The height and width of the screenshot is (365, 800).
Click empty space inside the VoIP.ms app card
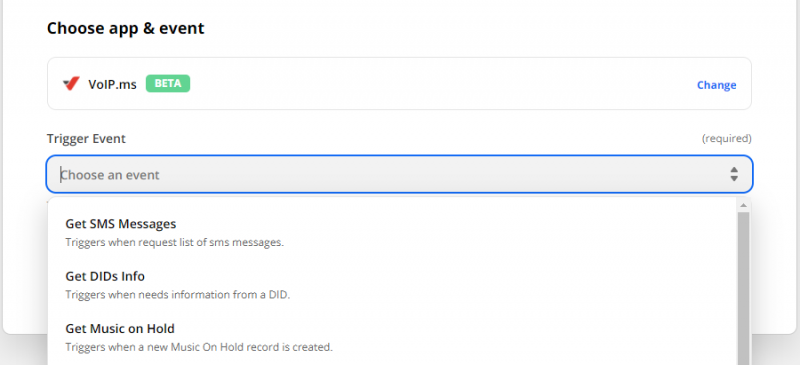(x=434, y=84)
